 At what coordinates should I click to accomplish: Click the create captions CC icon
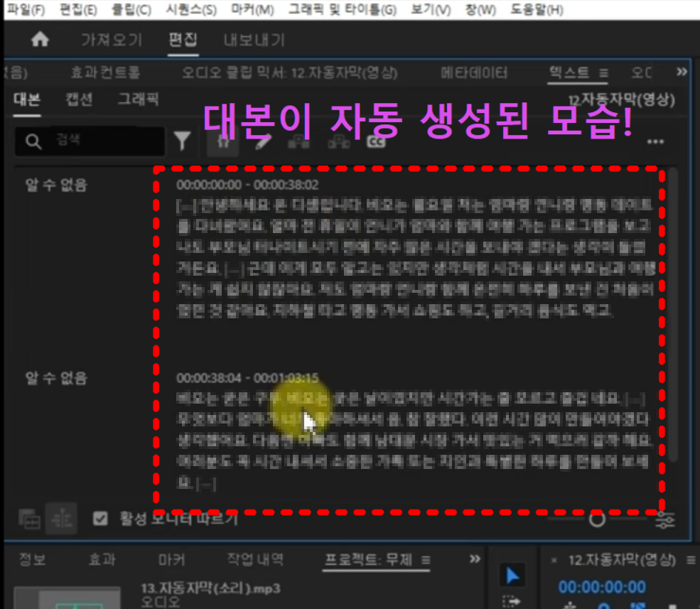377,141
